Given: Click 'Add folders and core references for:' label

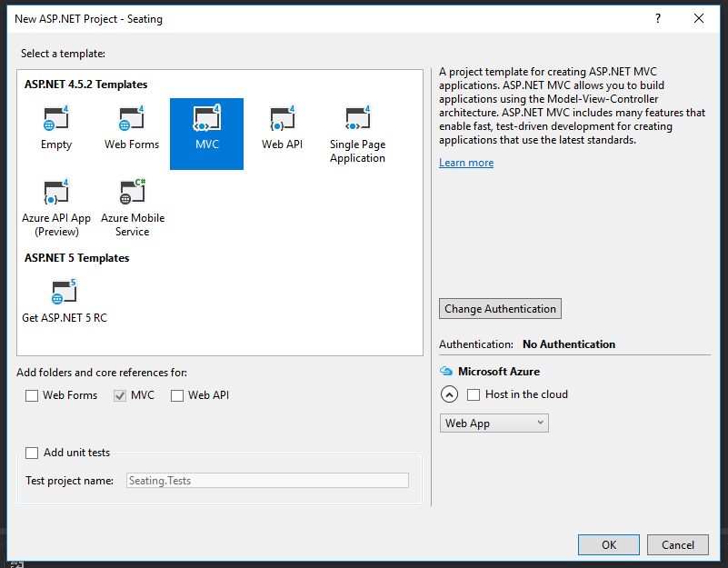Looking at the screenshot, I should click(x=102, y=373).
